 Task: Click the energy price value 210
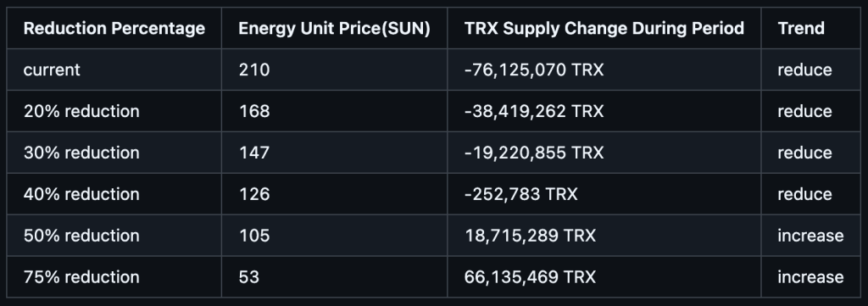point(254,70)
